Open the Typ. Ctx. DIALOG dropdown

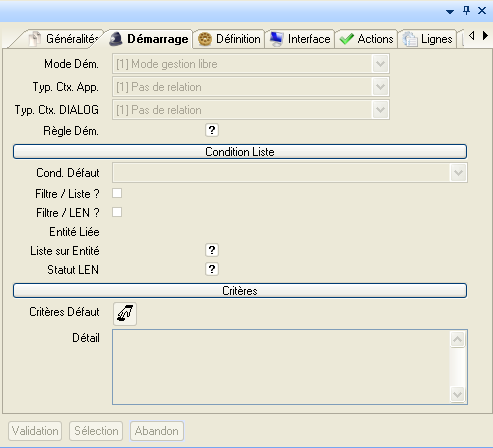click(x=380, y=110)
